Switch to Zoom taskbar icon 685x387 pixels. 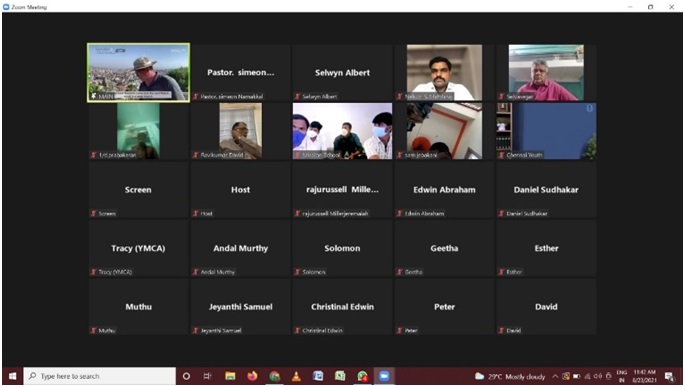[x=384, y=376]
